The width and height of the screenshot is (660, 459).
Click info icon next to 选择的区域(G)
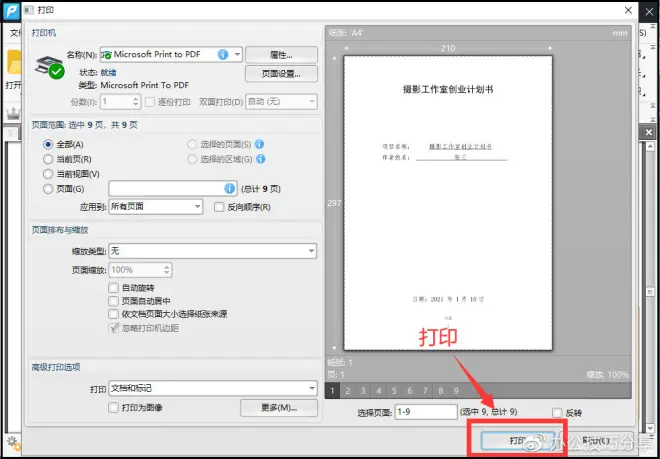[261, 159]
